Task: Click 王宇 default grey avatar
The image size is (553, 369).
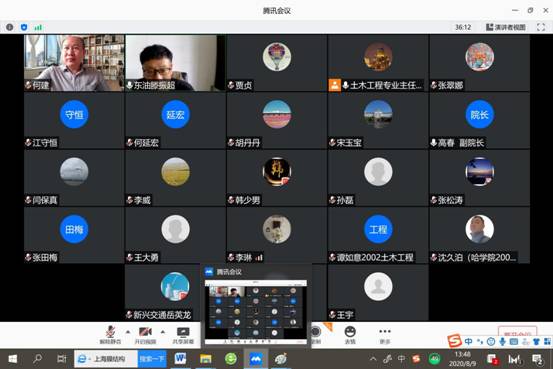Action: point(378,286)
